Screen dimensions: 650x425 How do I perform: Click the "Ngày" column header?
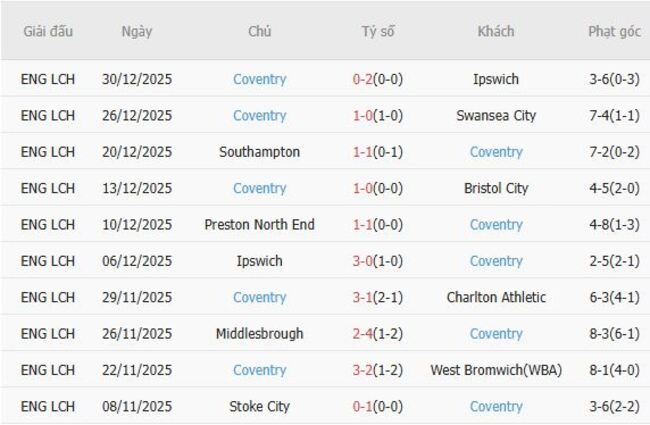pos(137,32)
